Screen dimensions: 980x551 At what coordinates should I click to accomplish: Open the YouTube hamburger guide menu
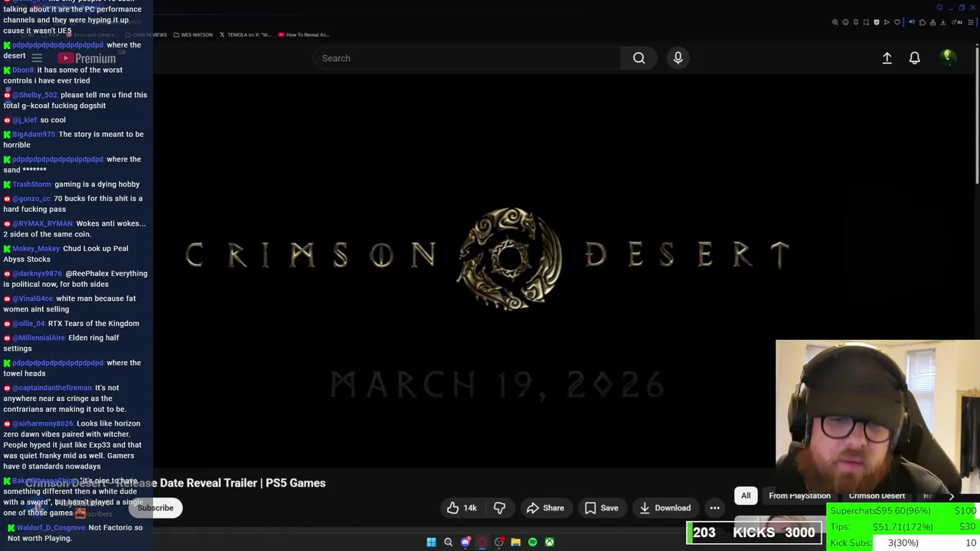click(x=37, y=58)
